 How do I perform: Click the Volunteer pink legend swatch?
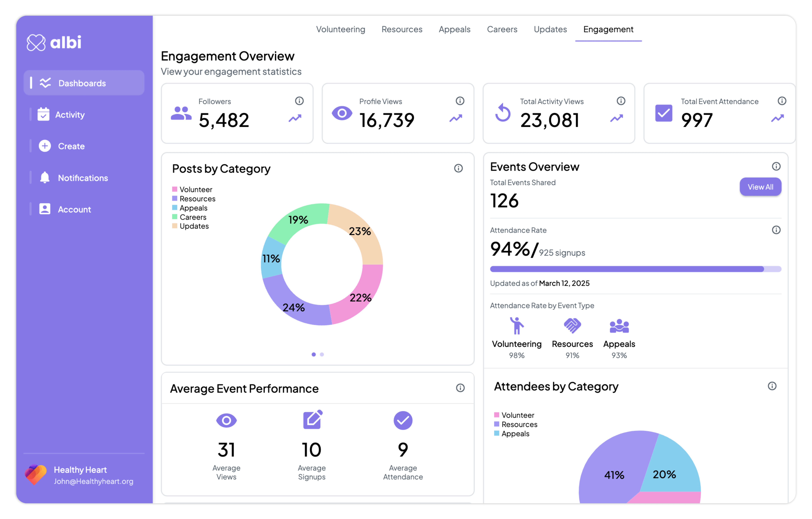(175, 189)
